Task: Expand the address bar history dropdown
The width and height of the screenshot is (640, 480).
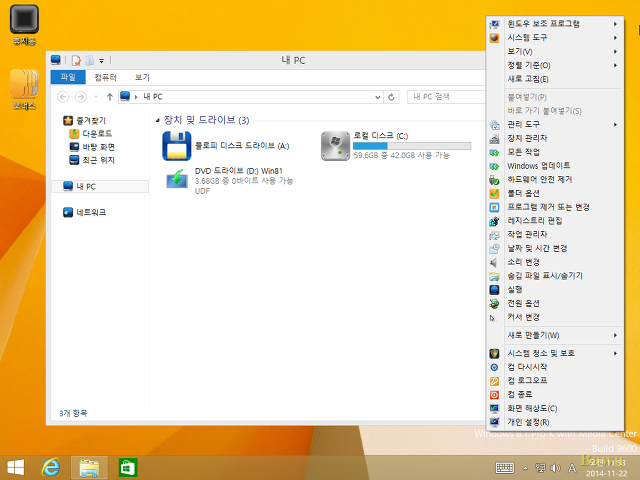Action: 378,97
